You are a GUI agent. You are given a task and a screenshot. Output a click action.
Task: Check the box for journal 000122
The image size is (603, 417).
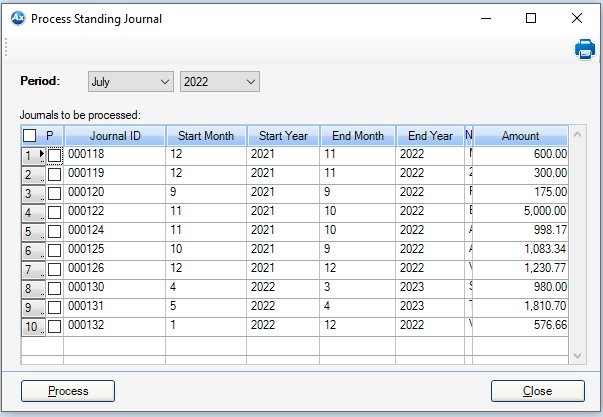[x=54, y=212]
